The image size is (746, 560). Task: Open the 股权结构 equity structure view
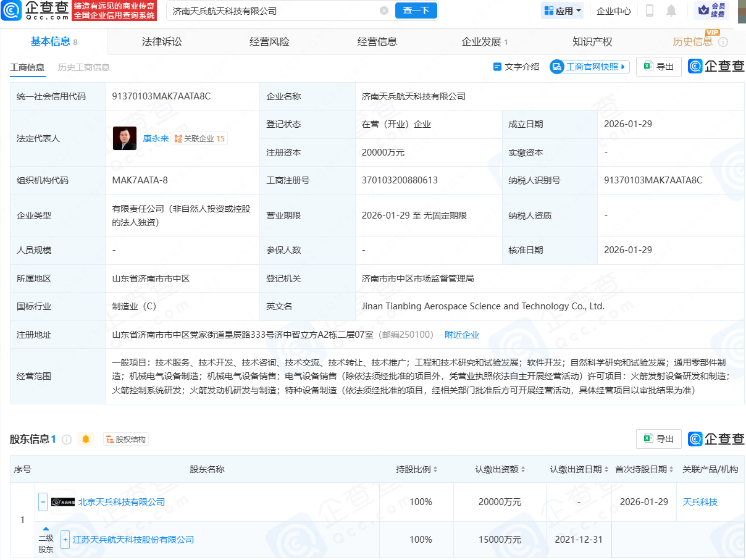[x=125, y=439]
